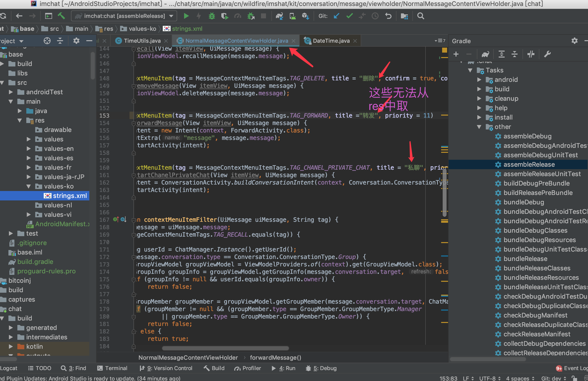
Task: Open the Terminal tool window
Action: pos(112,368)
